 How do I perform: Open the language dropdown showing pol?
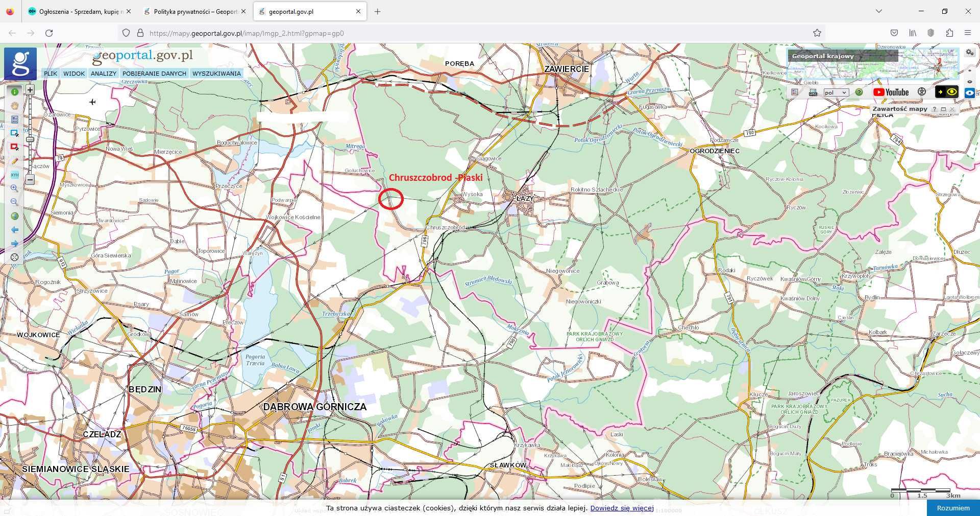836,92
